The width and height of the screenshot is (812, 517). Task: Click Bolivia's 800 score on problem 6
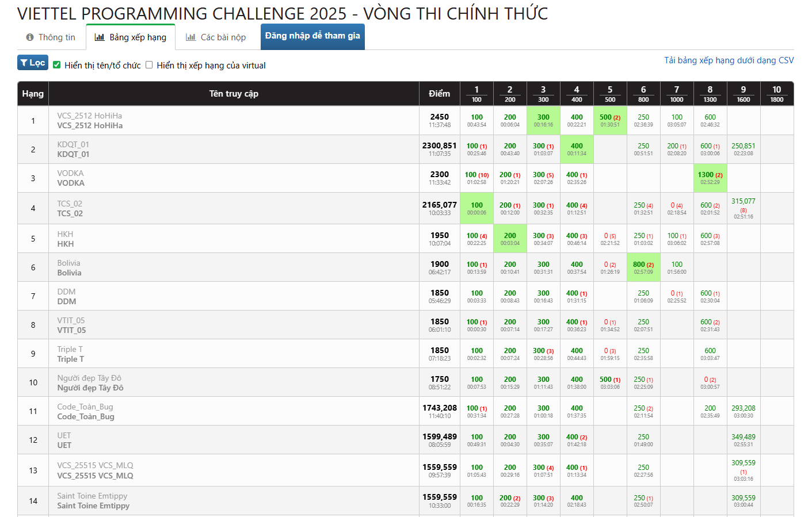(x=643, y=267)
